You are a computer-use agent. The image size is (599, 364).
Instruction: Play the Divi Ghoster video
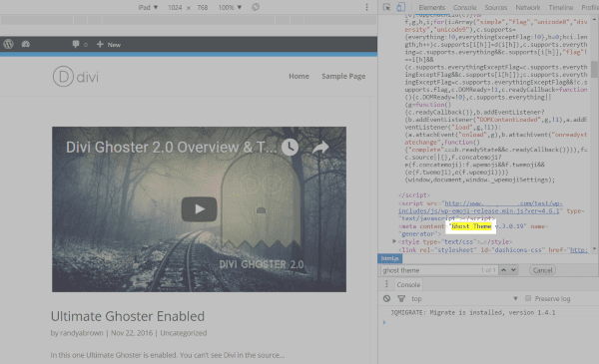pyautogui.click(x=199, y=208)
